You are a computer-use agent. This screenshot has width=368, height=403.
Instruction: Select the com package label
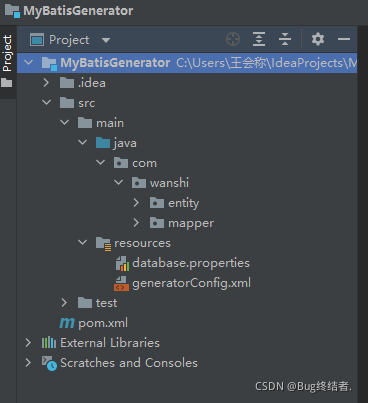pyautogui.click(x=144, y=163)
